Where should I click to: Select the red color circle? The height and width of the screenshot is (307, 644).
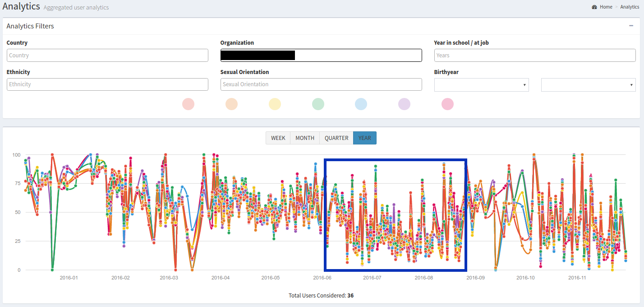188,104
